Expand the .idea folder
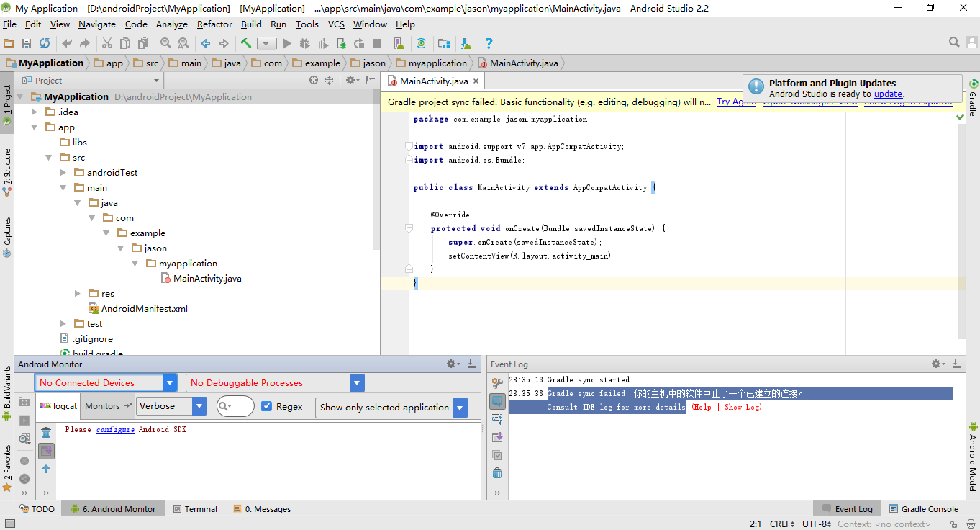This screenshot has width=980, height=530. click(35, 112)
